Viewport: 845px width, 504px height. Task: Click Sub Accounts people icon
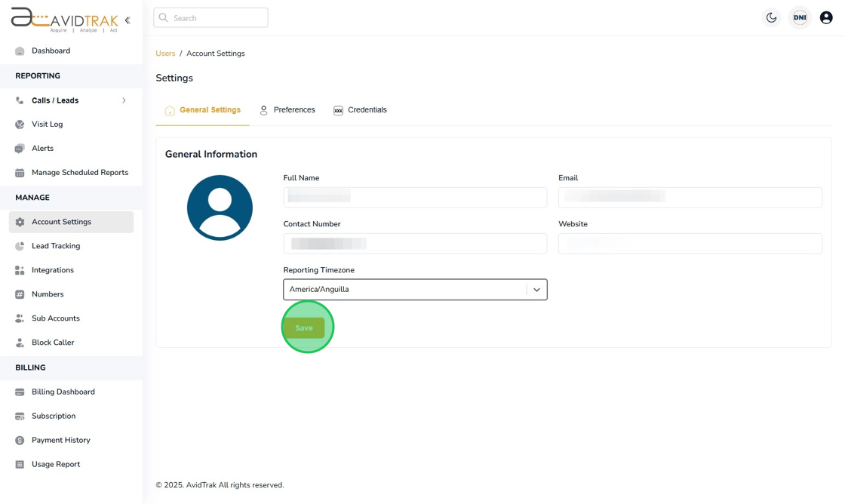[x=20, y=318]
